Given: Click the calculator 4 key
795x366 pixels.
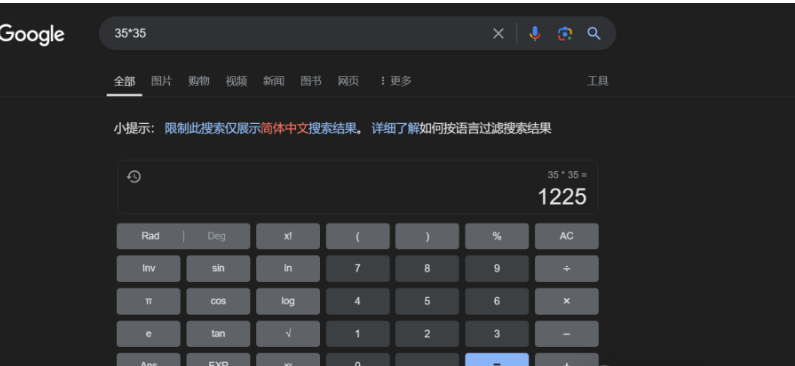Looking at the screenshot, I should [x=357, y=301].
